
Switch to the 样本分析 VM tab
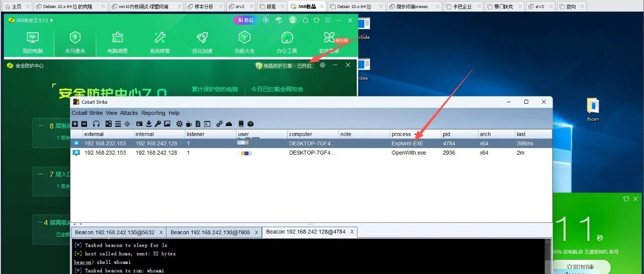coord(203,7)
